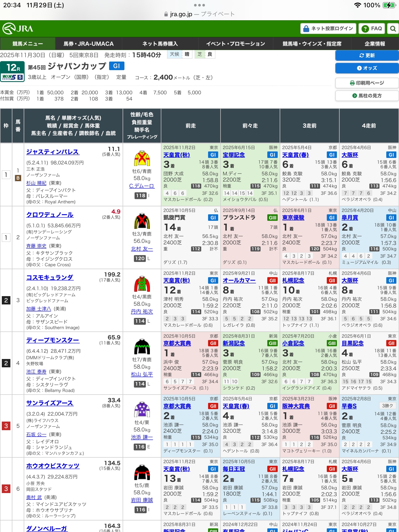This screenshot has width=399, height=532.
Task: Click jockey 池添 謙一 link under 牡4/栗
Action: click(142, 437)
